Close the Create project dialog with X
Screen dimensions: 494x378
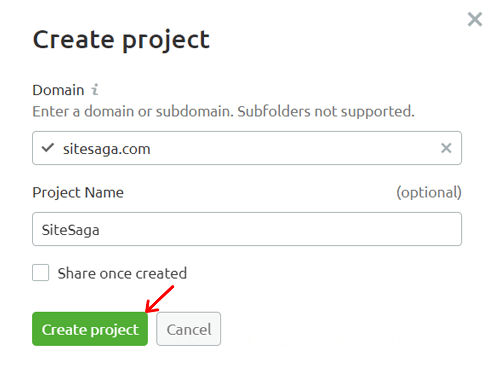tap(475, 19)
